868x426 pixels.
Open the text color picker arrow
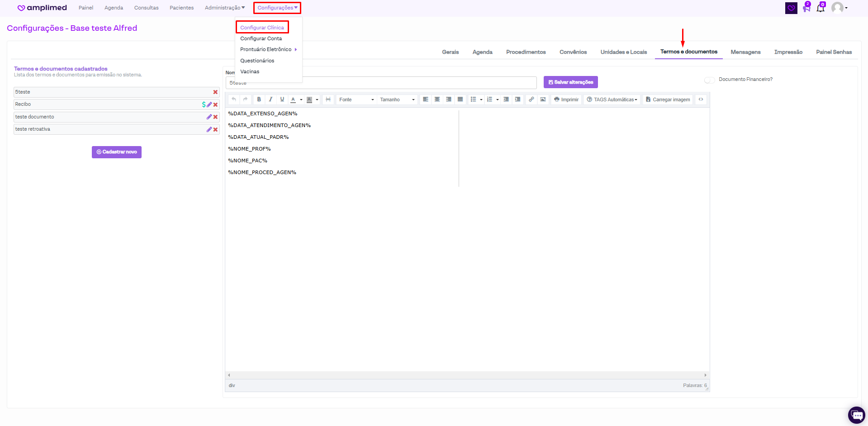tap(301, 99)
